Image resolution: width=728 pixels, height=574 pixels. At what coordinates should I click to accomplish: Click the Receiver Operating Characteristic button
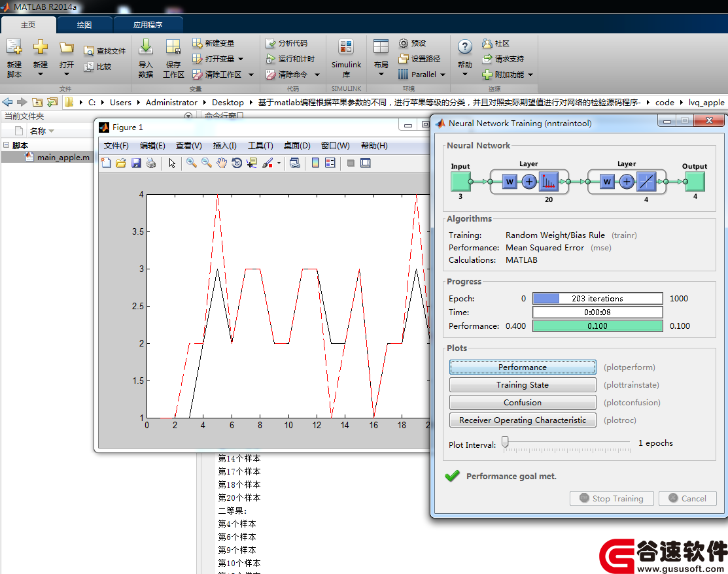click(523, 420)
